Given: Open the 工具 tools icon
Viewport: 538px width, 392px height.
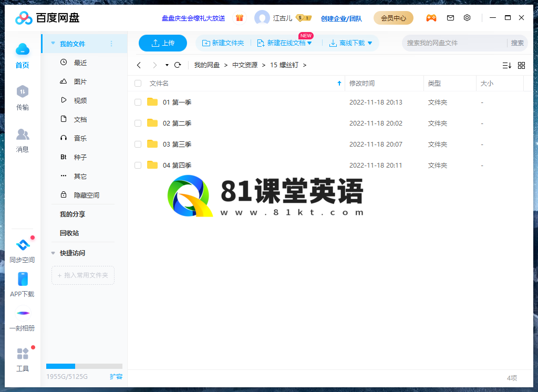Looking at the screenshot, I should pyautogui.click(x=23, y=354).
